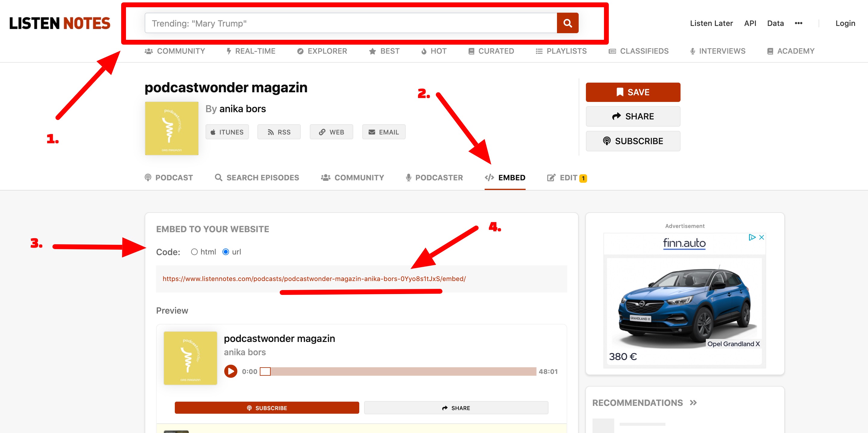
Task: Click the preview SHARE button
Action: 456,408
